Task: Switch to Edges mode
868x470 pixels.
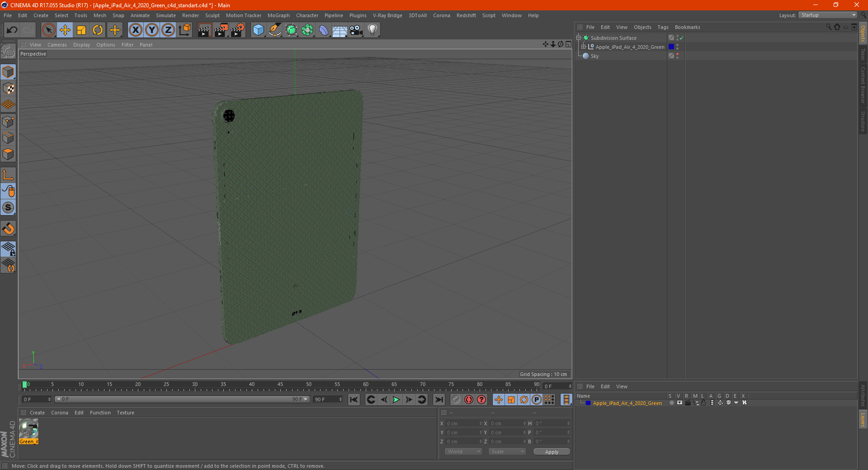Action: (x=8, y=138)
